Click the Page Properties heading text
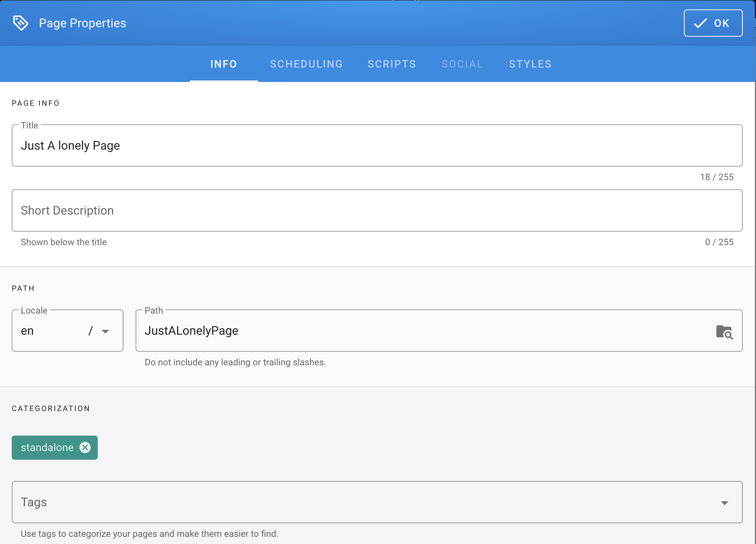 click(x=82, y=23)
